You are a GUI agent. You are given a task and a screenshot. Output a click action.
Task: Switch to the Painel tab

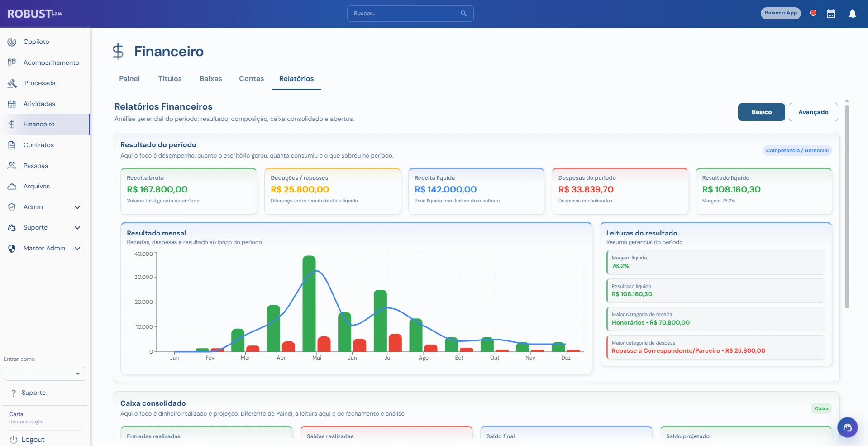coord(129,79)
